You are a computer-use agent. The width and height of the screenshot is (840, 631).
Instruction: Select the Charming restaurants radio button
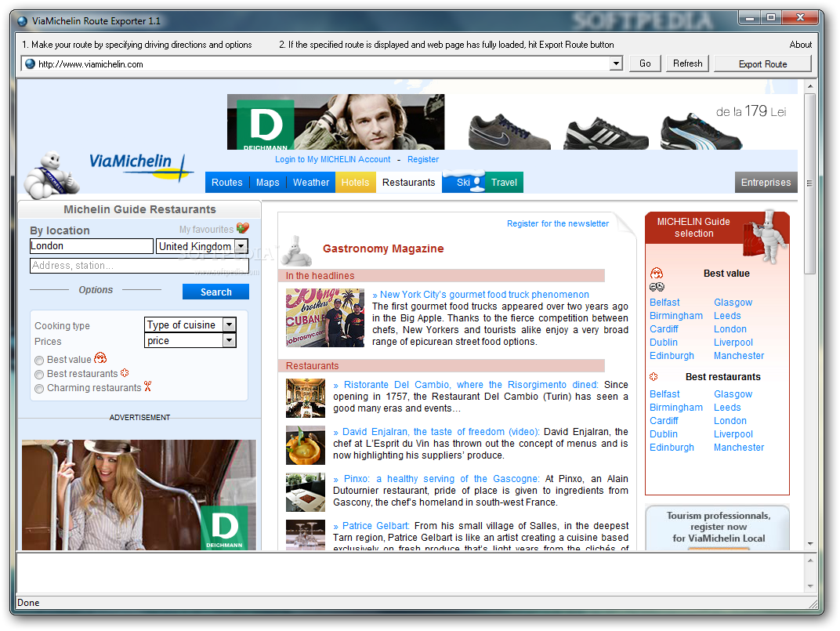click(x=39, y=389)
